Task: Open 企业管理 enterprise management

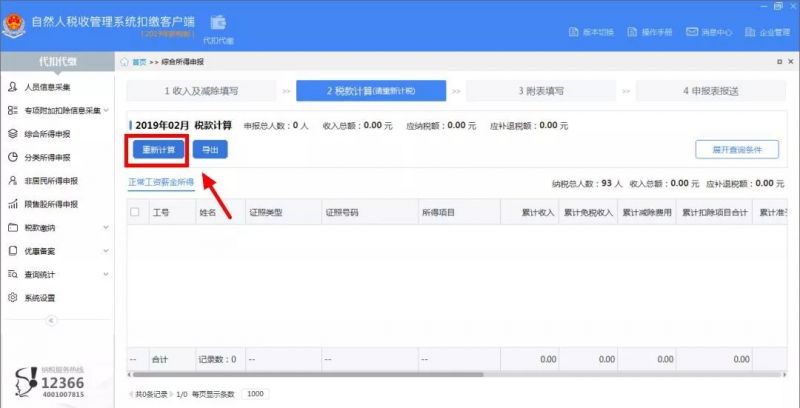Action: 767,32
